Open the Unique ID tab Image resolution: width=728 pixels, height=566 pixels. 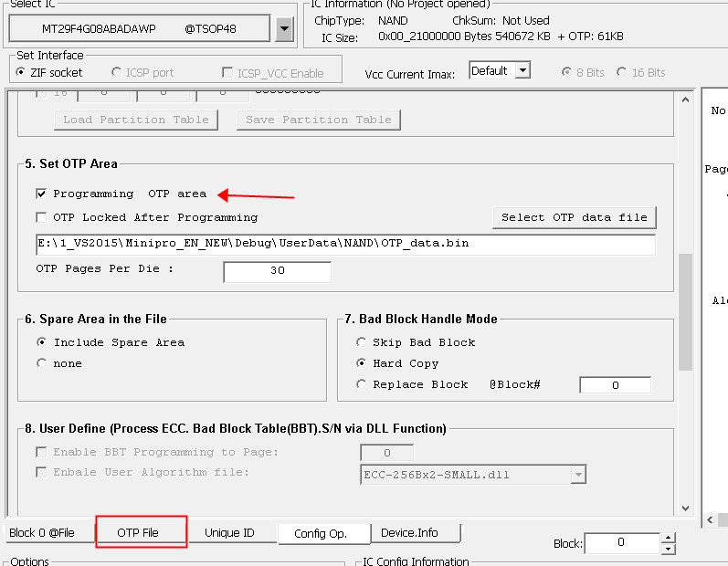pos(229,533)
